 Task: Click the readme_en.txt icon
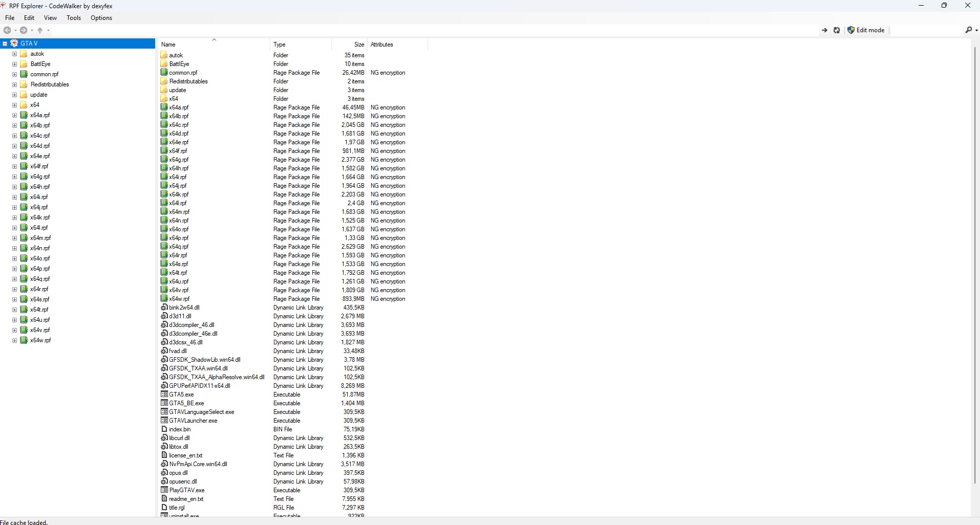click(x=164, y=498)
